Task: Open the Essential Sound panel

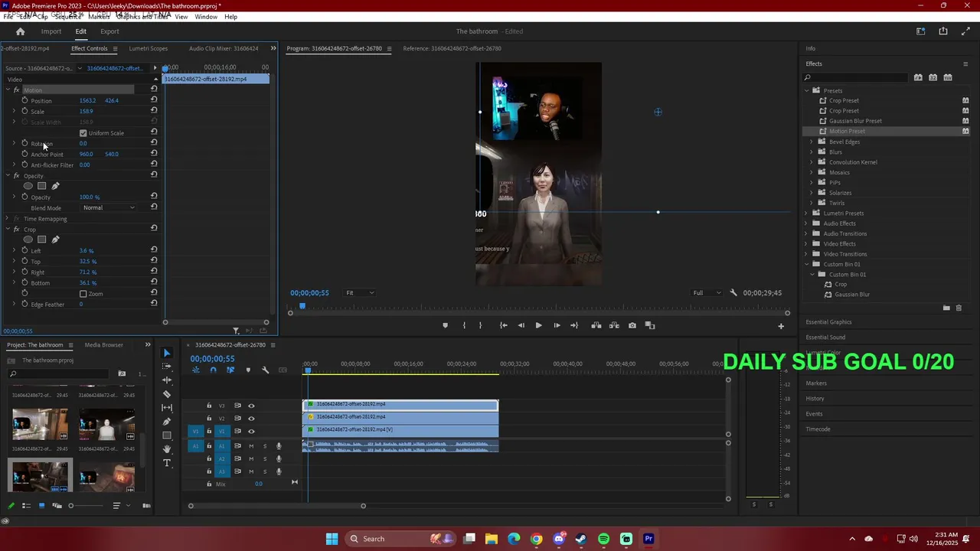Action: coord(825,337)
